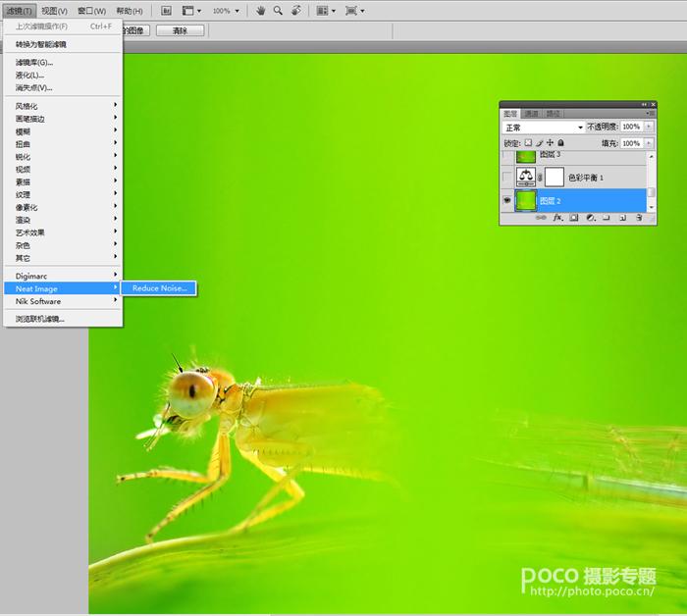Launch Adobe Bridge from top bar
The width and height of the screenshot is (687, 616).
(x=166, y=11)
